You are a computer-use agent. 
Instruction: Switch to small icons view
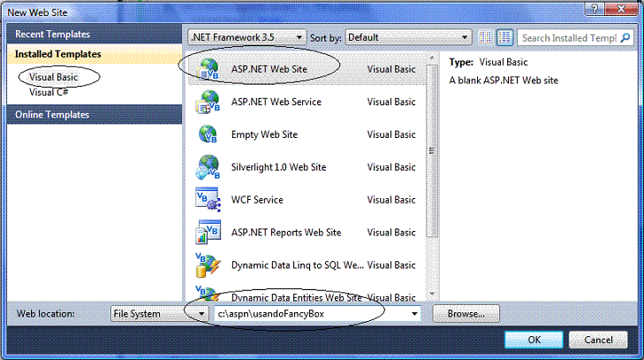[x=485, y=37]
